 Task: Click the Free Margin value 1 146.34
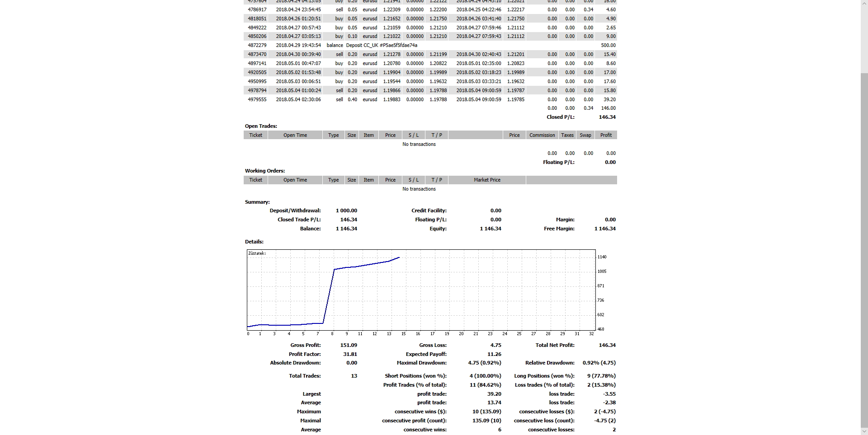tap(605, 229)
